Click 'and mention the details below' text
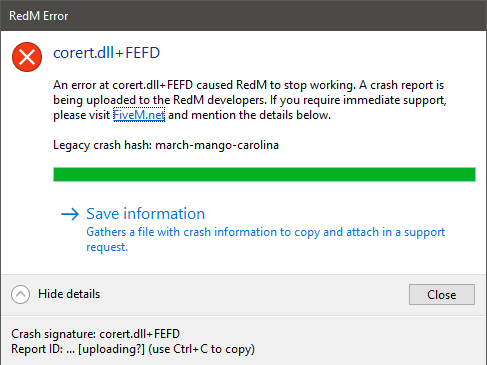This screenshot has width=487, height=365. (x=250, y=115)
